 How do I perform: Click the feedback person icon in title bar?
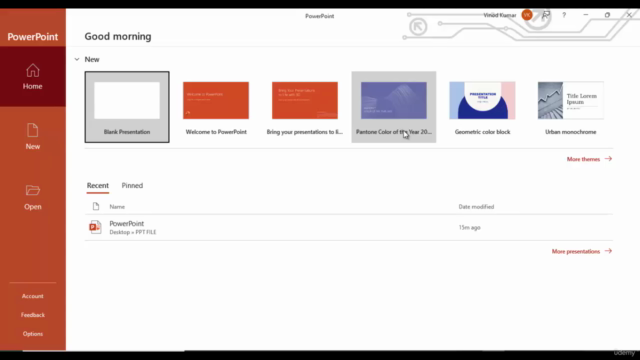[546, 15]
